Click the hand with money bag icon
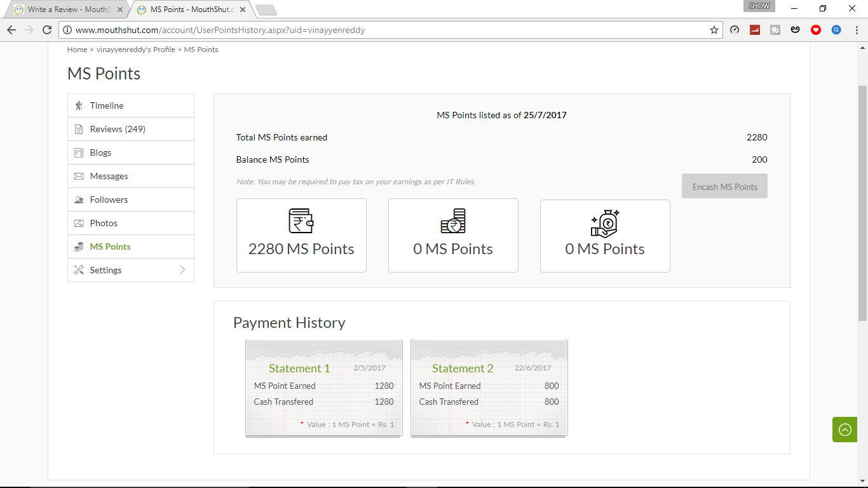Image resolution: width=868 pixels, height=488 pixels. pos(605,222)
